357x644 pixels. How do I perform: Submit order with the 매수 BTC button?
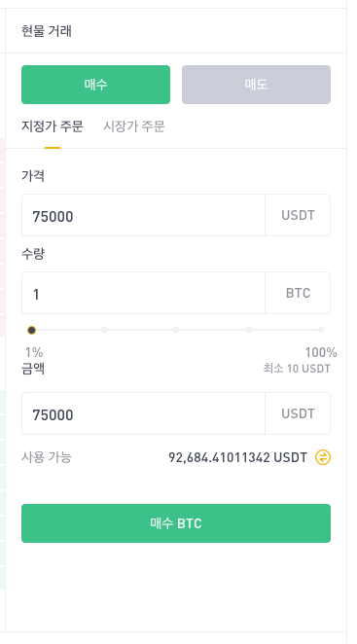coord(176,523)
